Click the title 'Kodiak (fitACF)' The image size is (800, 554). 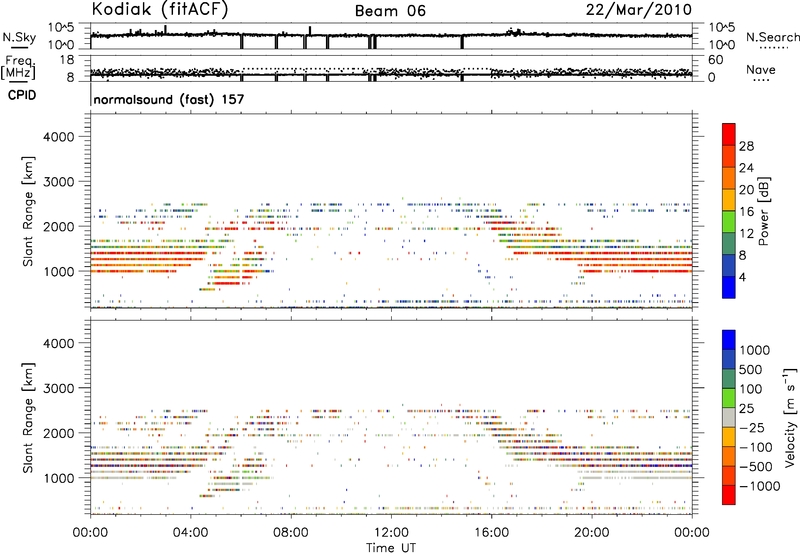(160, 10)
